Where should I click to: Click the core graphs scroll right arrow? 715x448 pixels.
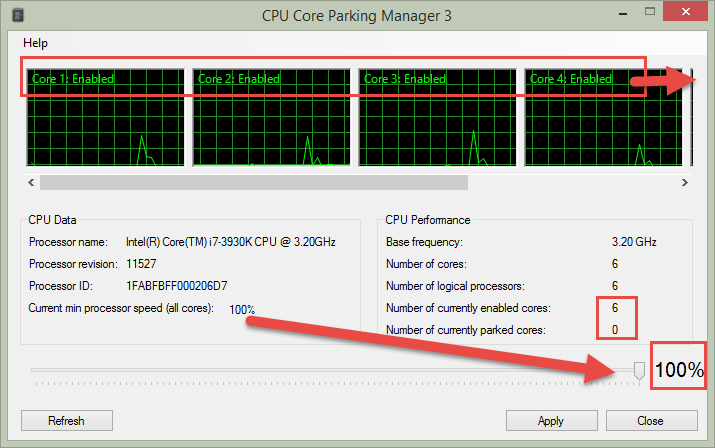685,183
